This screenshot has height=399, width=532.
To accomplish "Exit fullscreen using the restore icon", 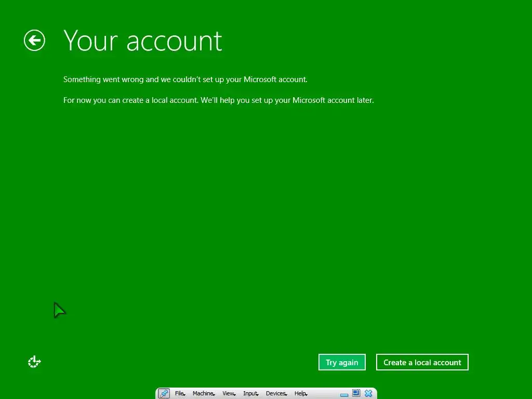I will click(356, 393).
